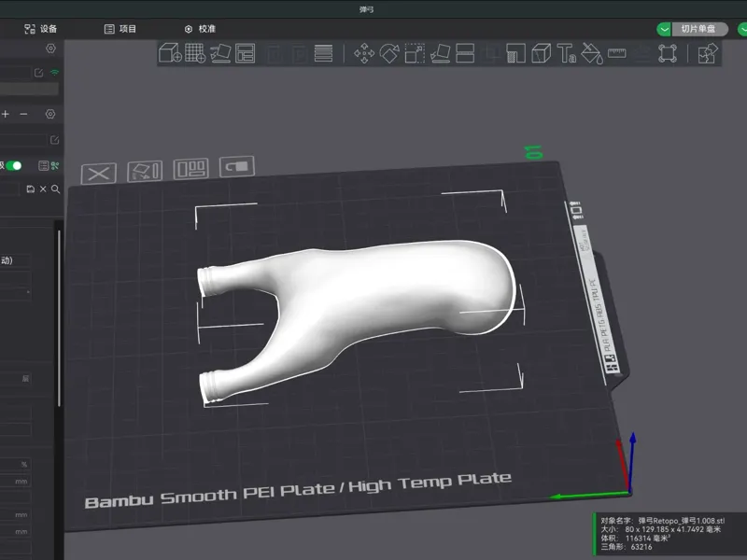This screenshot has width=747, height=560.
Task: Open the Variable layer height tool
Action: (323, 53)
